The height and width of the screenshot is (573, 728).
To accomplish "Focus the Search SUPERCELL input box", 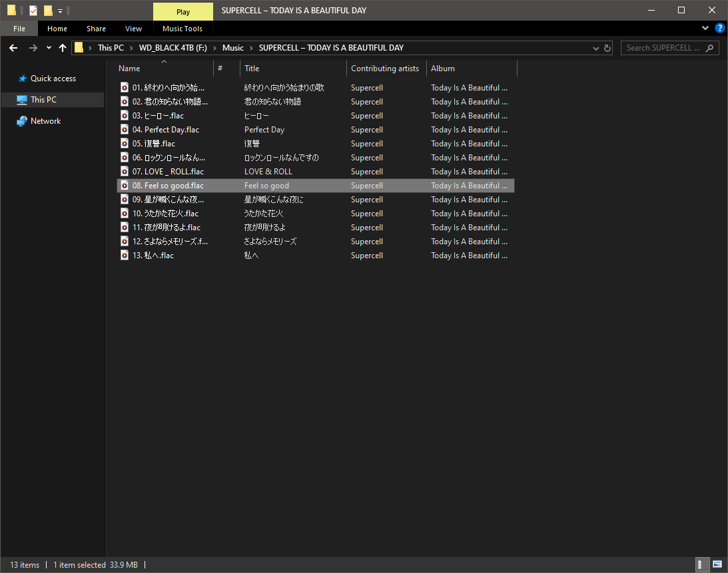I will pos(663,48).
